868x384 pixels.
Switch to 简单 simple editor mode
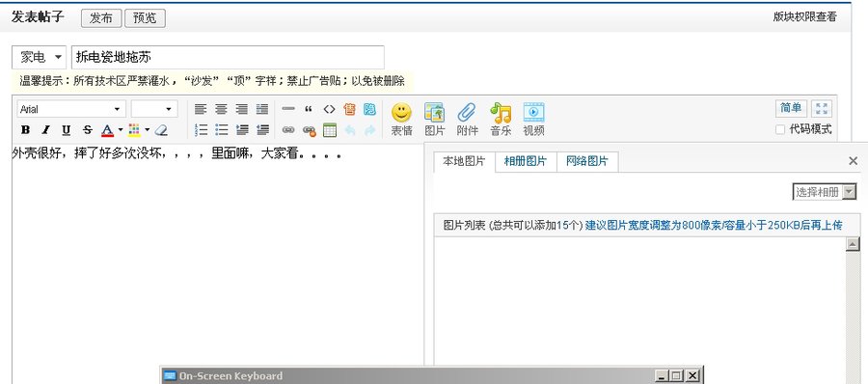click(x=791, y=109)
